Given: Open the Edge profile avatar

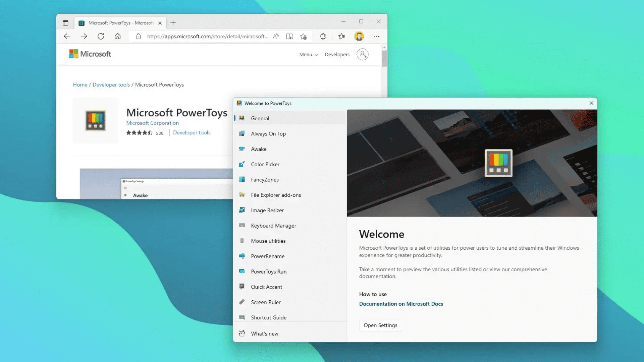Looking at the screenshot, I should click(x=359, y=36).
